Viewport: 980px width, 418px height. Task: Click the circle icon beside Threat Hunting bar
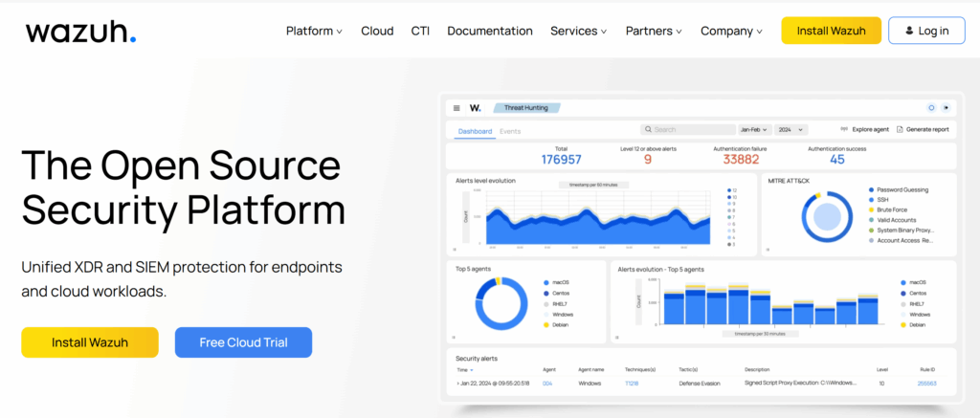(931, 108)
